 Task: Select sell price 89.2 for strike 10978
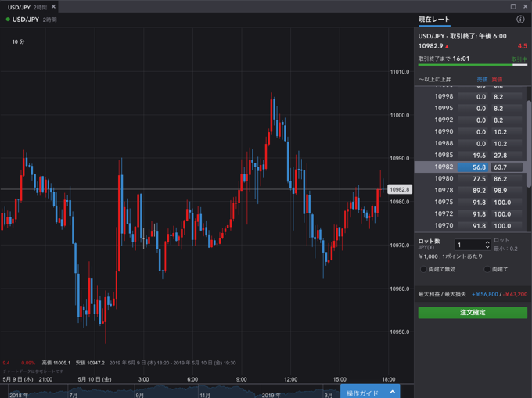(x=473, y=191)
